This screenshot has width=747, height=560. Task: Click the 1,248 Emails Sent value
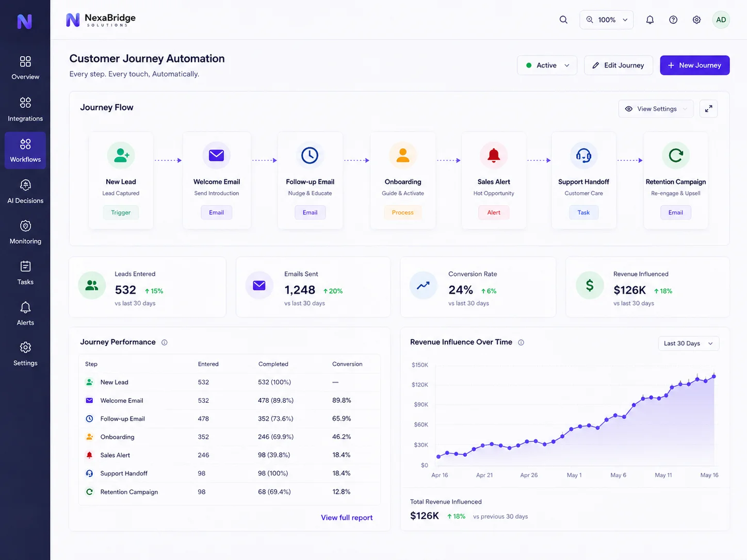tap(300, 290)
